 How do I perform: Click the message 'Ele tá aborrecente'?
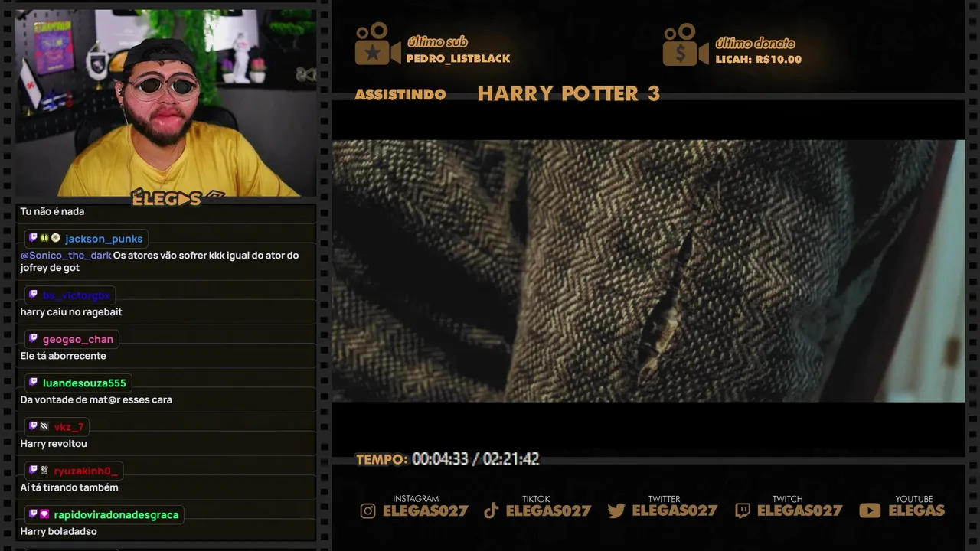click(63, 356)
